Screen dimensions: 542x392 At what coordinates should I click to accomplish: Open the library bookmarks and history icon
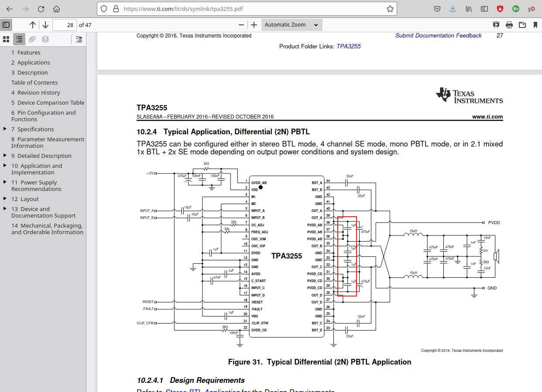click(469, 9)
